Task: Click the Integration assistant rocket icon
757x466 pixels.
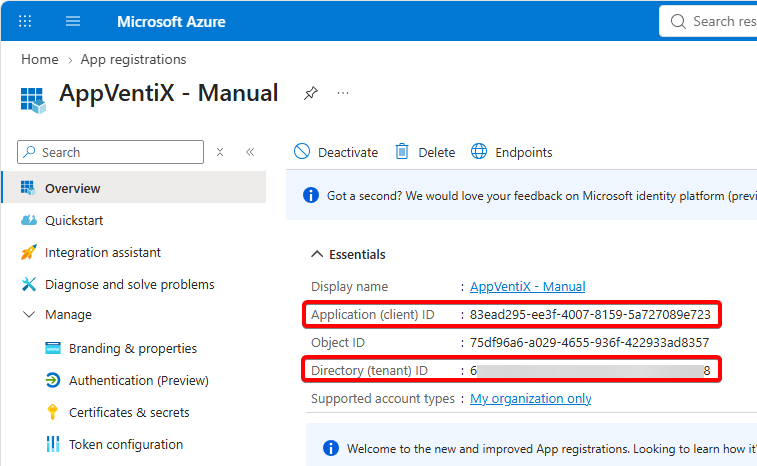Action: pos(28,252)
